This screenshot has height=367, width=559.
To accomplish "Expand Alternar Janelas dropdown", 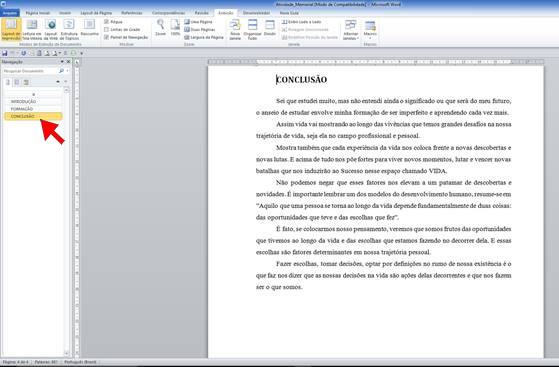I will point(350,29).
